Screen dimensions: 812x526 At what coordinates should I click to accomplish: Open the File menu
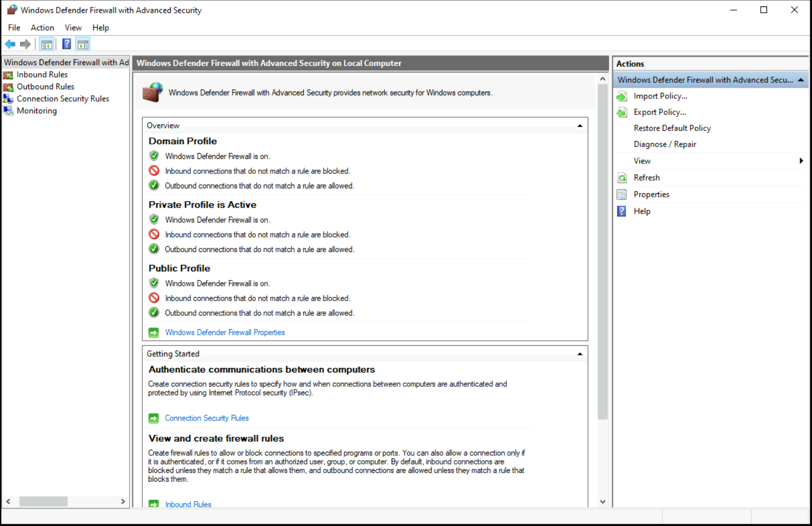[x=14, y=28]
